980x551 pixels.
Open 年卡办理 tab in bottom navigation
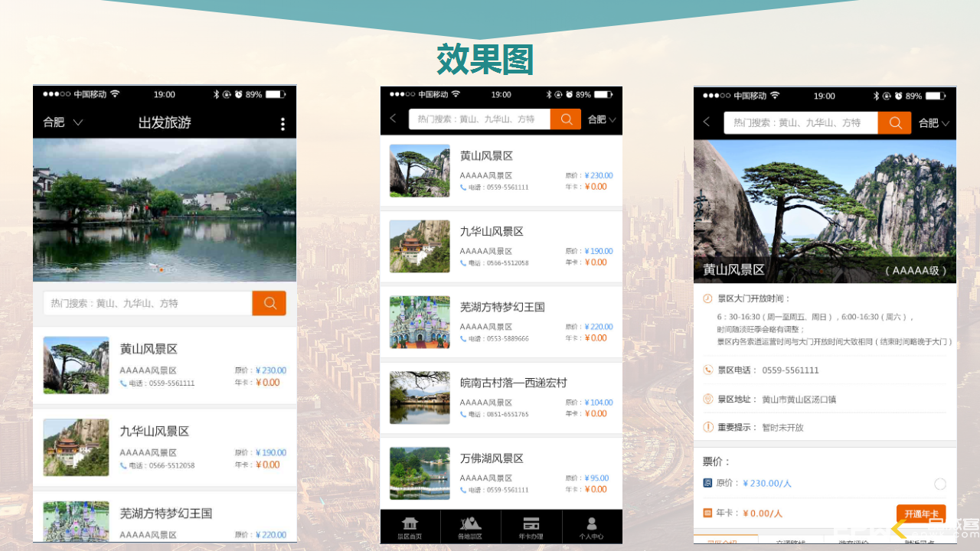(x=531, y=527)
